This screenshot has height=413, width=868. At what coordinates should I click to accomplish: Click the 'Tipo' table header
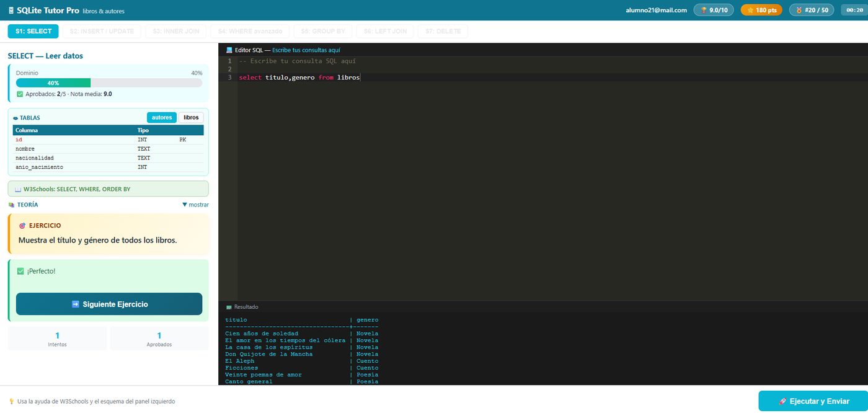point(143,130)
